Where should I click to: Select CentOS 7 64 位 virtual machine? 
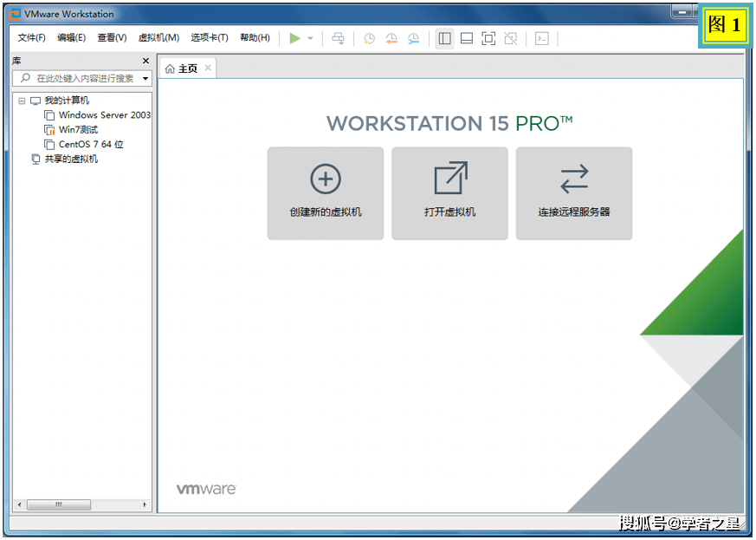91,144
